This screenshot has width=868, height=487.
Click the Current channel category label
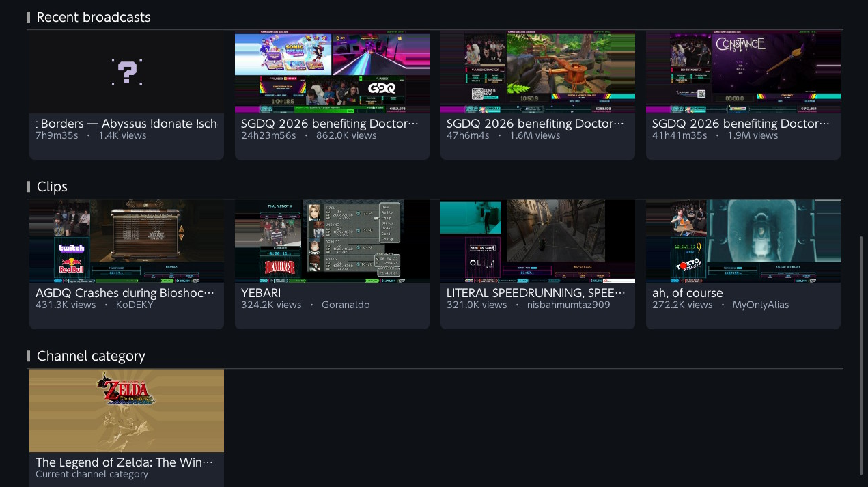point(92,474)
